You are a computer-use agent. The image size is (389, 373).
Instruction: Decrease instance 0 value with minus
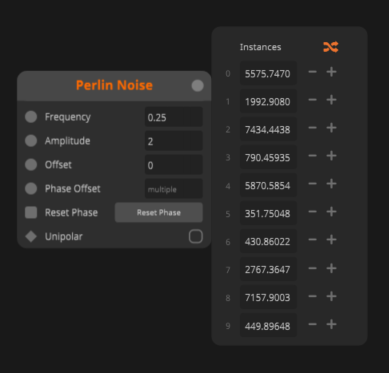(x=312, y=72)
